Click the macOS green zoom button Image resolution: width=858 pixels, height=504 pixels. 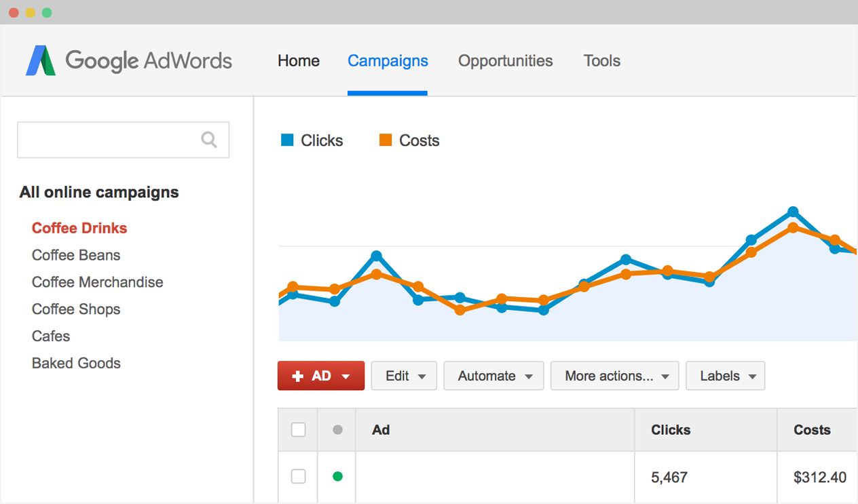tap(46, 12)
